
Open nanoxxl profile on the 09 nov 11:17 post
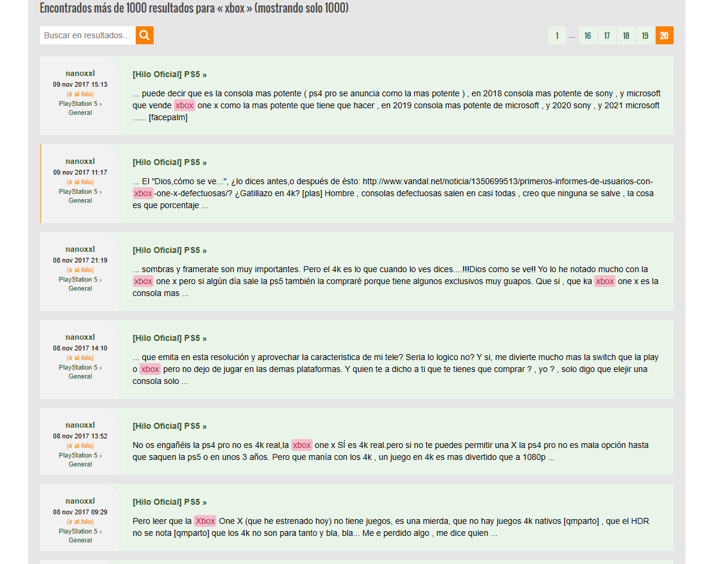point(80,161)
